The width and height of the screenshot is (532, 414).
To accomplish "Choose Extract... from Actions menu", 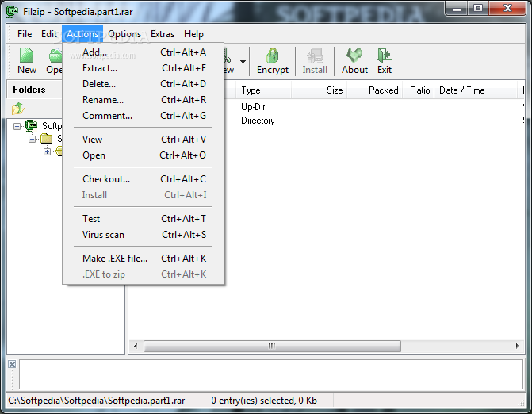I will tap(144, 68).
